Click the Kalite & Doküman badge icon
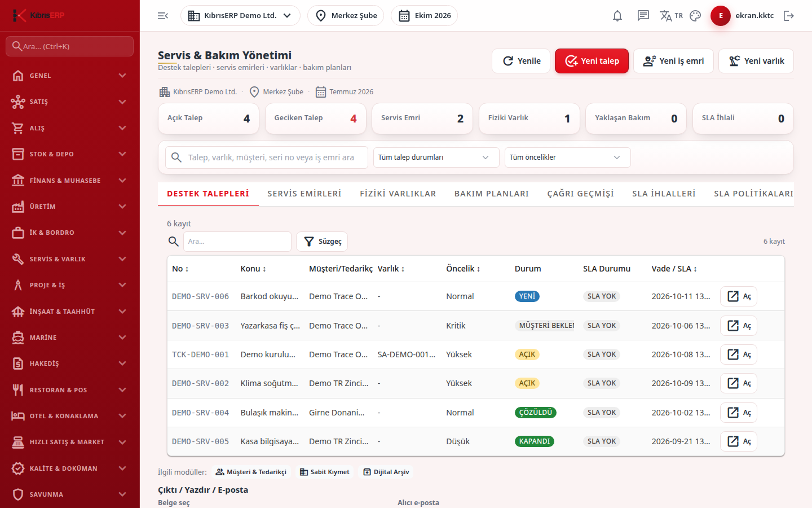Screen dimensions: 812x508 pyautogui.click(x=18, y=468)
